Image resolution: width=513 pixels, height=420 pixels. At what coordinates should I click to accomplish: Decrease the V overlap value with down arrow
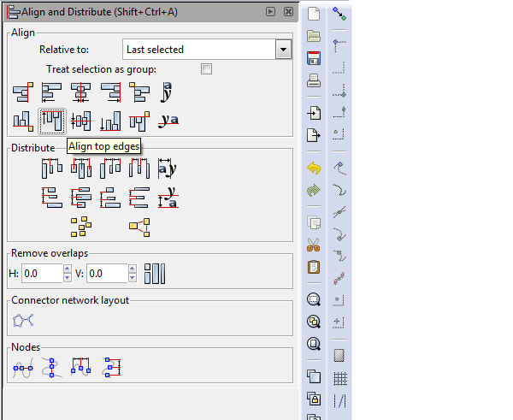133,278
